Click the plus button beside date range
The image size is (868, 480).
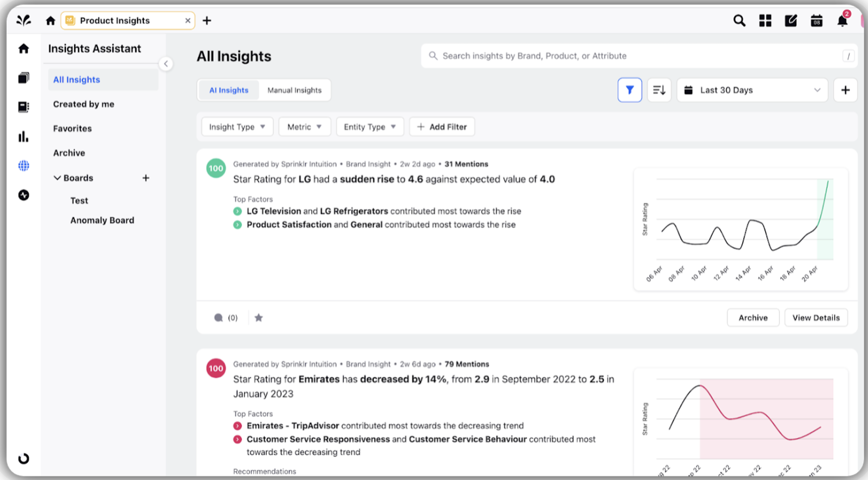coord(845,90)
